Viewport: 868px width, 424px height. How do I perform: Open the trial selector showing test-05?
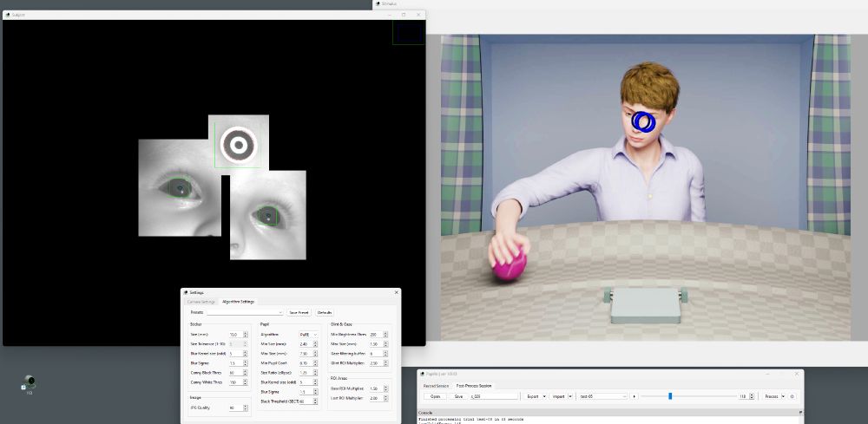click(x=602, y=396)
